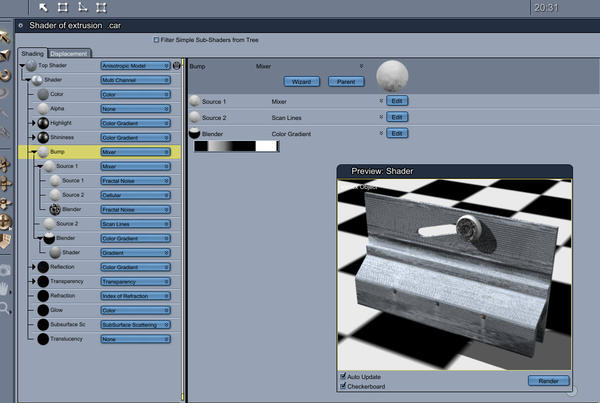This screenshot has width=600, height=403.
Task: Expand the Reflection tree node
Action: [x=34, y=267]
